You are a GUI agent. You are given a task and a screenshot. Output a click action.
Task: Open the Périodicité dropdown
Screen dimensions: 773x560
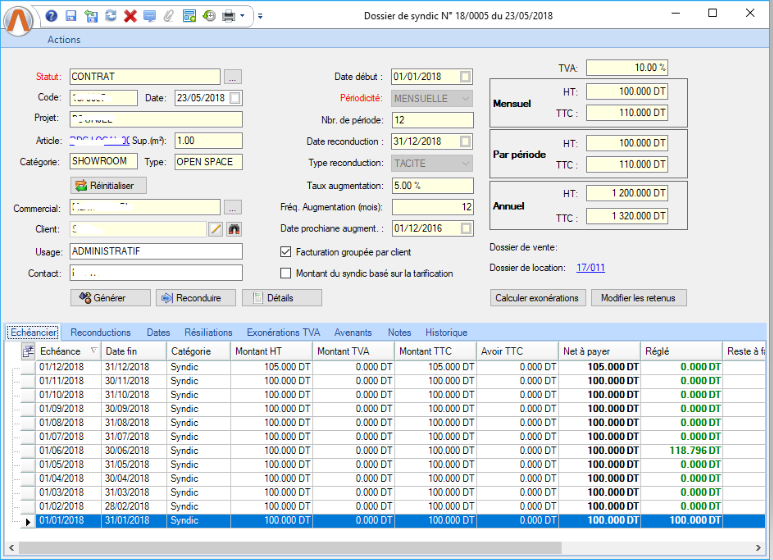[464, 99]
